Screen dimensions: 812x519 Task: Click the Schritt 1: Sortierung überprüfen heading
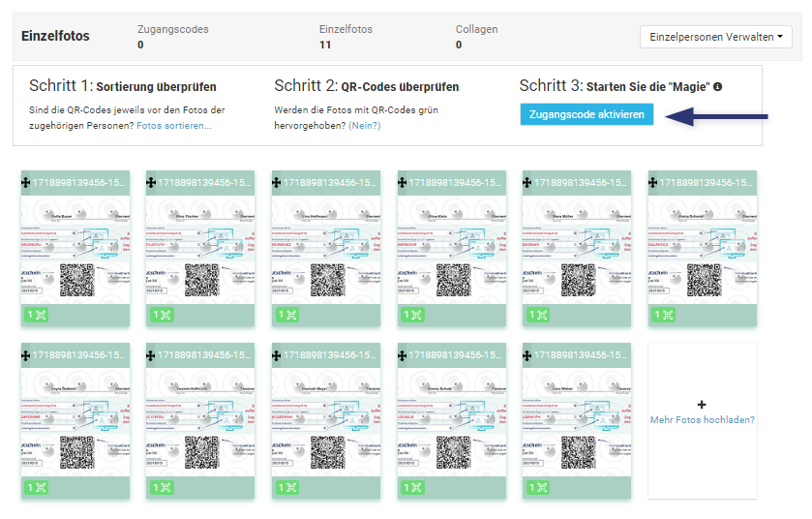coord(123,86)
